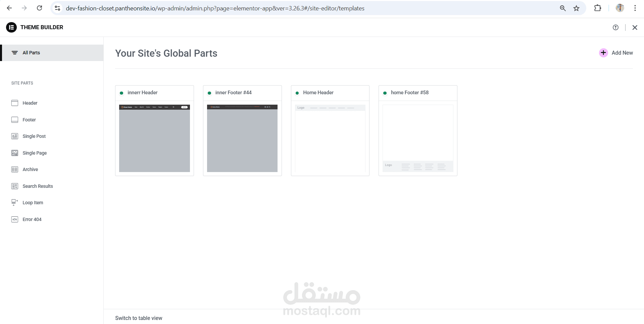Click the Your Site's Global Parts heading
This screenshot has height=324, width=644.
point(166,53)
